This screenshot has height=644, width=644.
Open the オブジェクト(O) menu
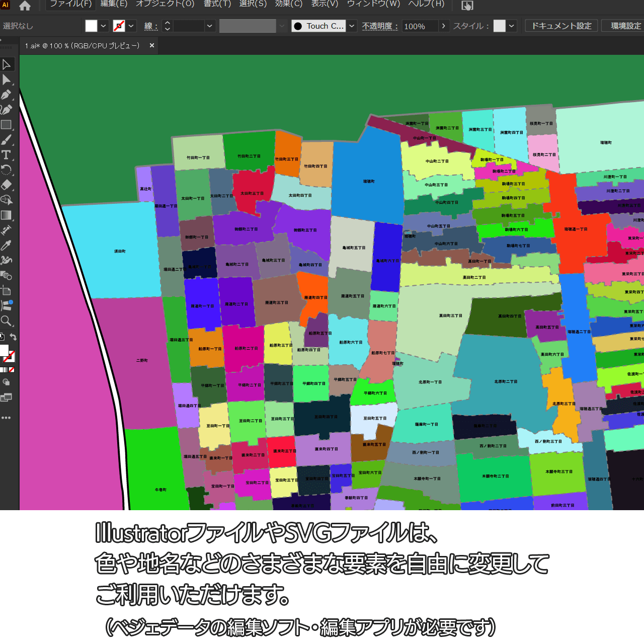click(165, 4)
